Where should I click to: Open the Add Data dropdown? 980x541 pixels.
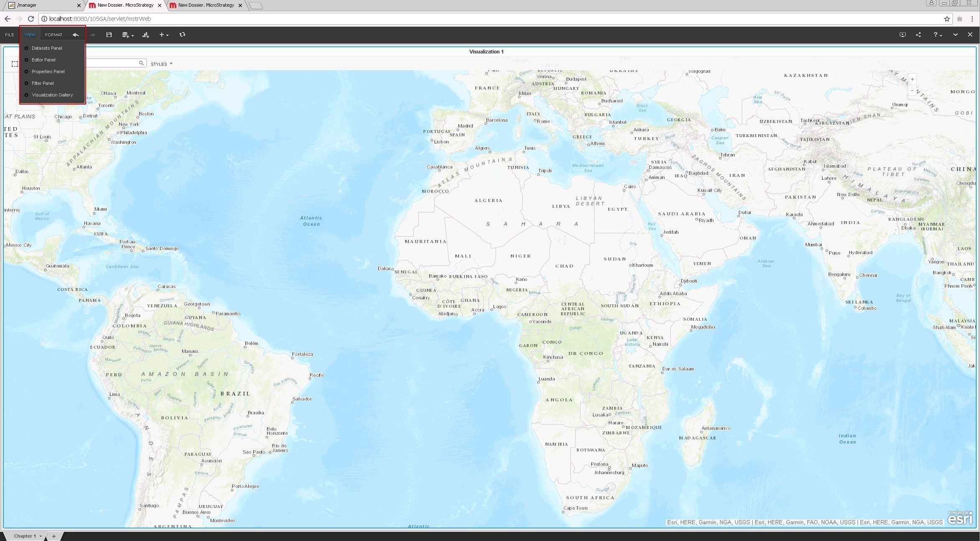[127, 35]
